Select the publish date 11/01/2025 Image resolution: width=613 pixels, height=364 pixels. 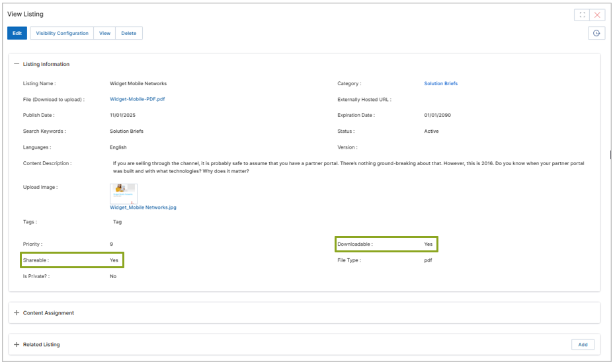click(122, 115)
